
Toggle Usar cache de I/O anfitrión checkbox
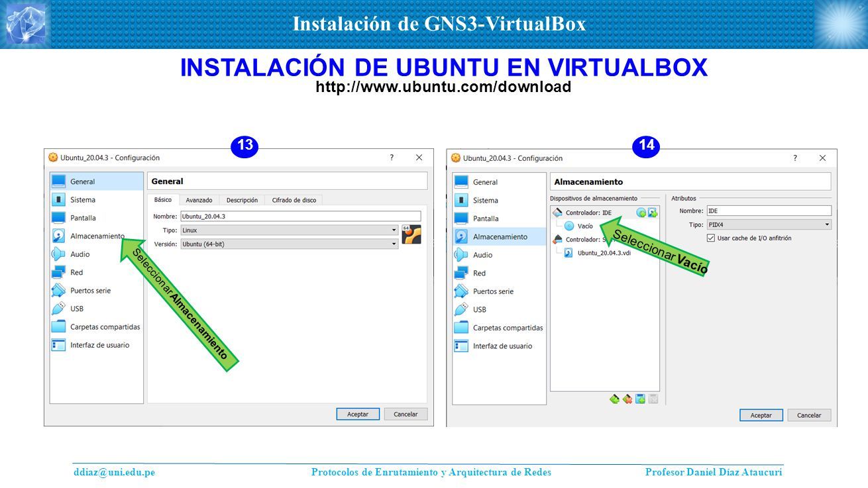[x=711, y=238]
